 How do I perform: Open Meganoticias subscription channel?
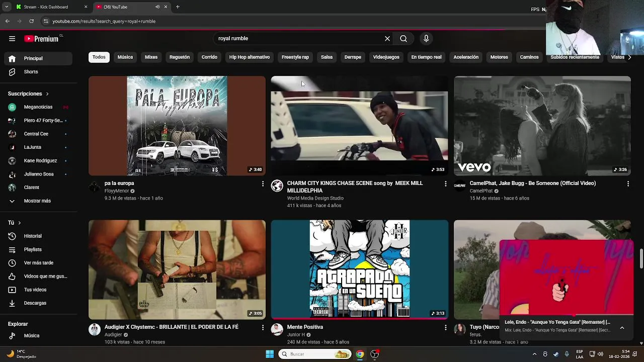tap(39, 107)
